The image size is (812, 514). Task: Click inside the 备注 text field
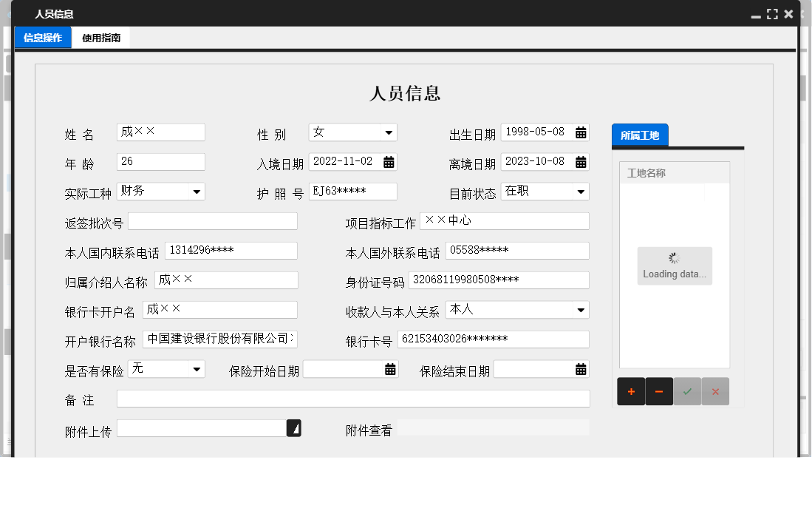pyautogui.click(x=353, y=399)
